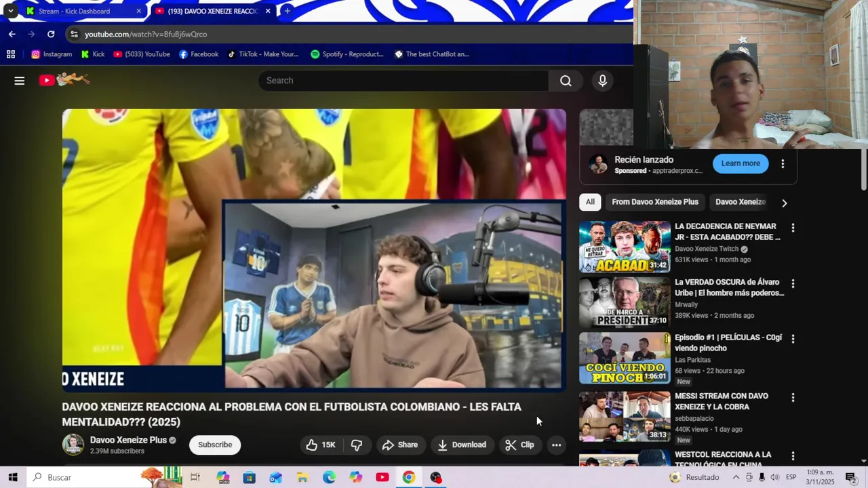This screenshot has height=488, width=868.
Task: Show hidden system tray icons
Action: (x=736, y=477)
